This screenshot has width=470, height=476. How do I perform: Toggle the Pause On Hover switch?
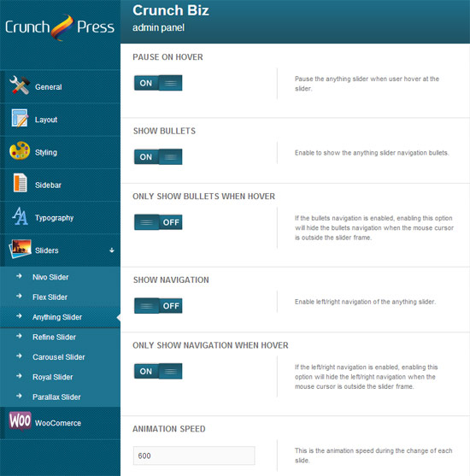click(x=158, y=83)
